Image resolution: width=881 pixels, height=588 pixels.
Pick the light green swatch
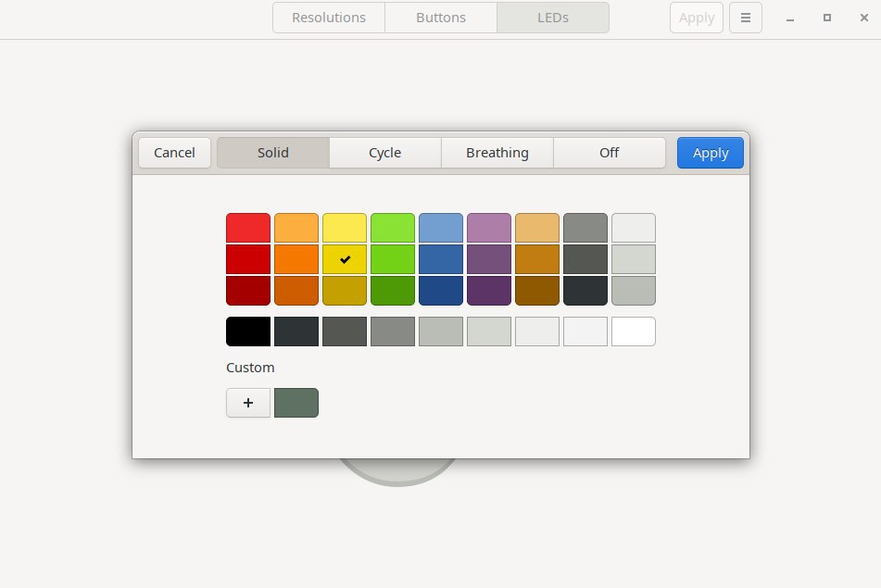(393, 228)
